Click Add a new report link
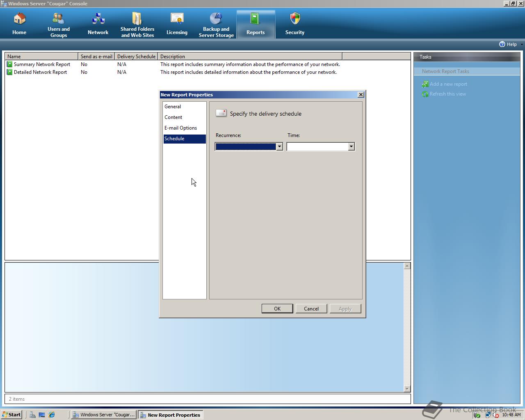This screenshot has width=525, height=420. (448, 84)
